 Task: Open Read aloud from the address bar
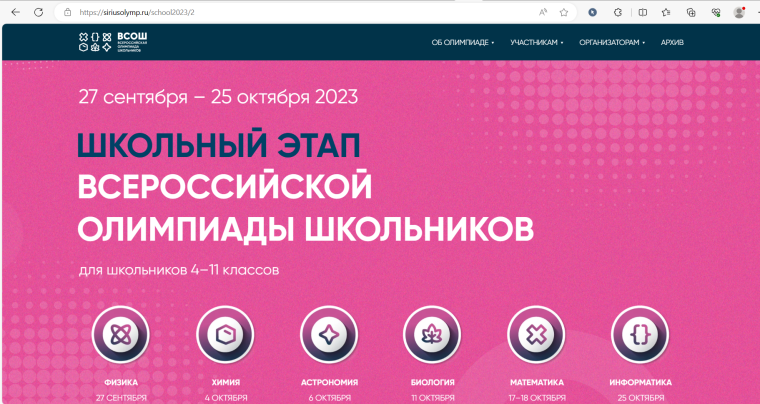tap(543, 13)
